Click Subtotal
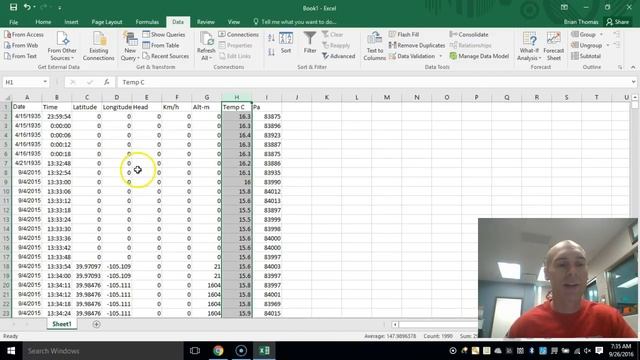 tap(586, 56)
